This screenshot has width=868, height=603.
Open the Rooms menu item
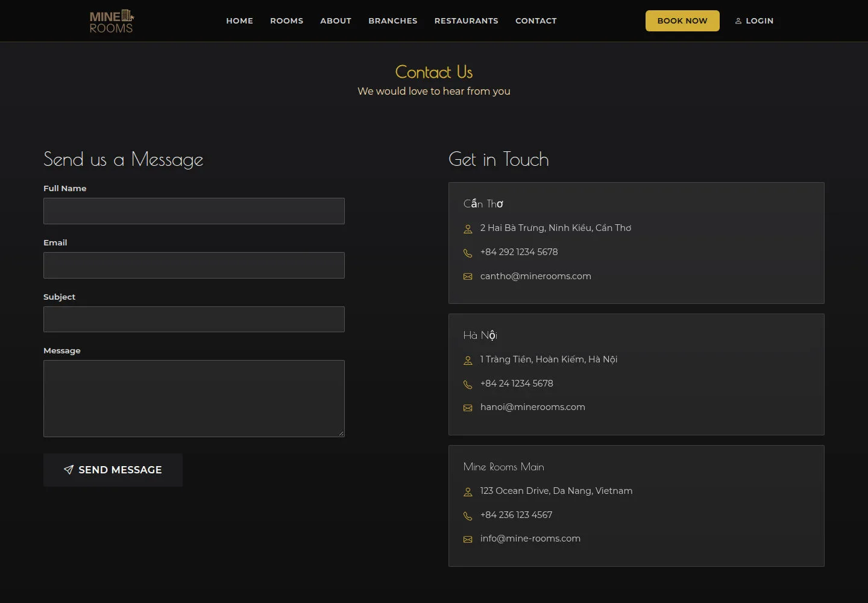[287, 21]
